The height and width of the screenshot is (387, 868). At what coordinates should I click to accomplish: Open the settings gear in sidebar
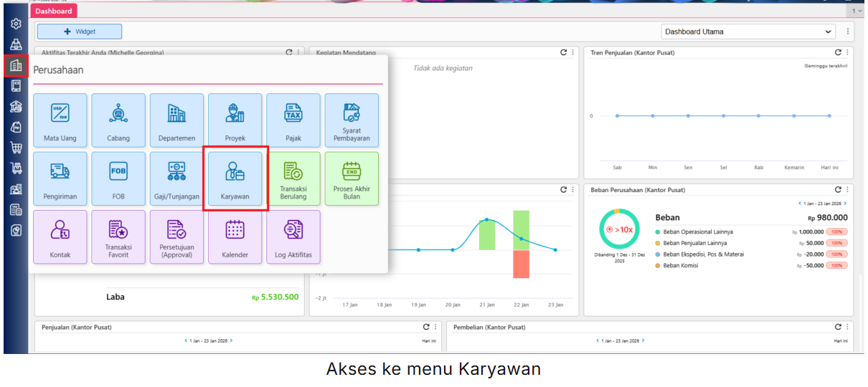tap(16, 24)
